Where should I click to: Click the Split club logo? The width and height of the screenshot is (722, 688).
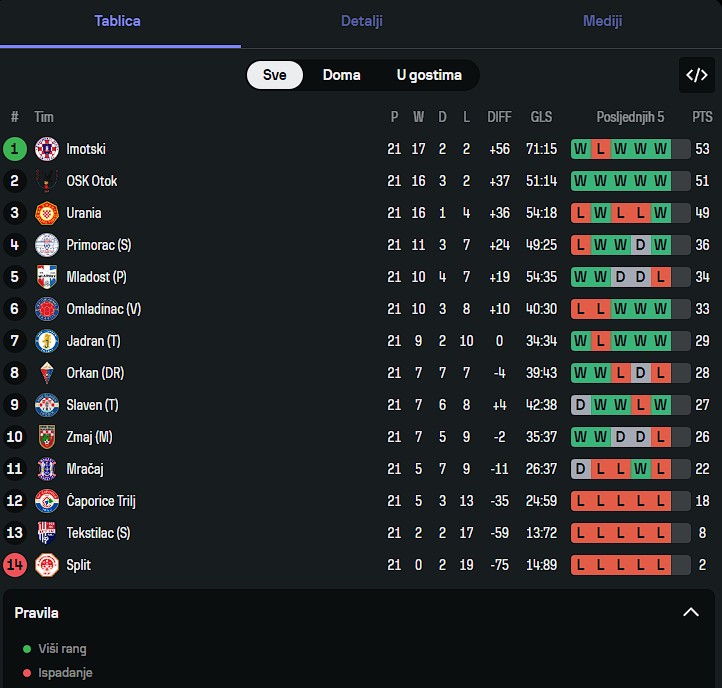point(47,565)
